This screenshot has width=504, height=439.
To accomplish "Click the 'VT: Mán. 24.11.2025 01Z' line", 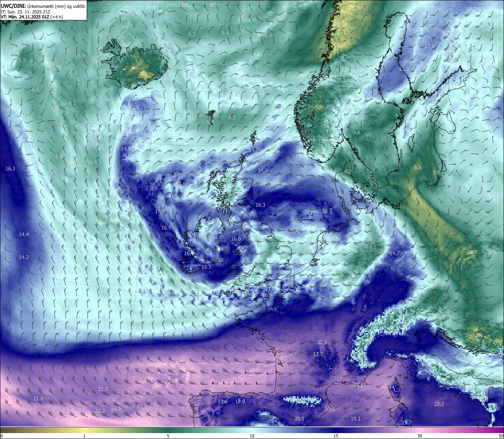I will tap(25, 17).
